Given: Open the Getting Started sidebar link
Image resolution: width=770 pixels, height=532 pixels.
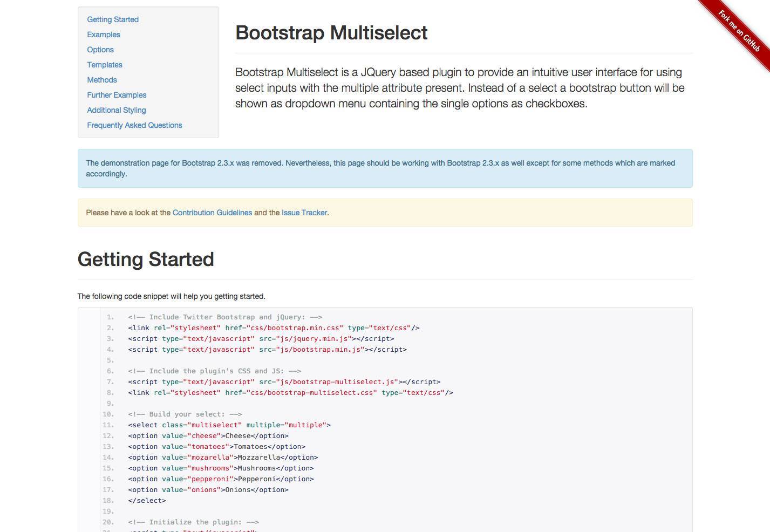Looking at the screenshot, I should 113,19.
